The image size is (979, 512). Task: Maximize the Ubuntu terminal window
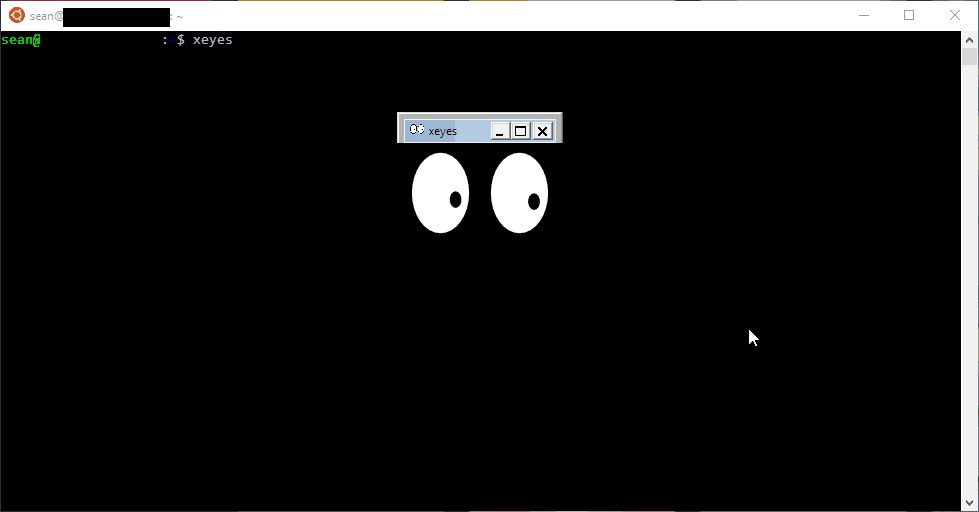(909, 15)
